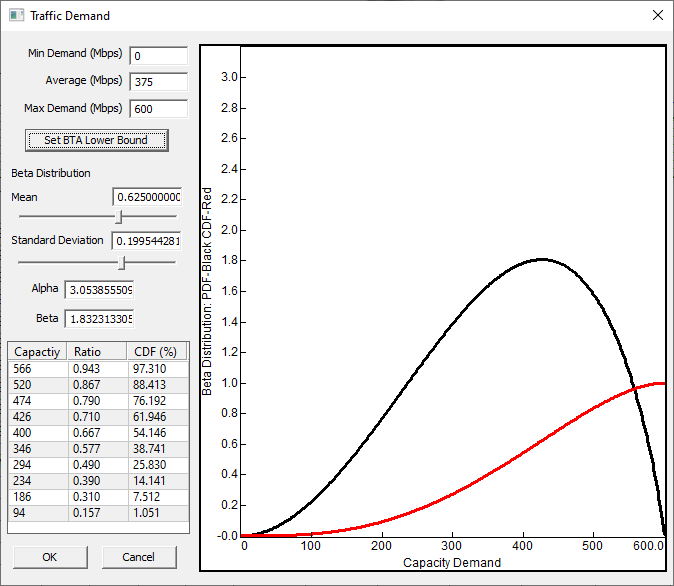Click the Standard Deviation value field
Viewport: 674px width, 586px height.
click(x=147, y=240)
